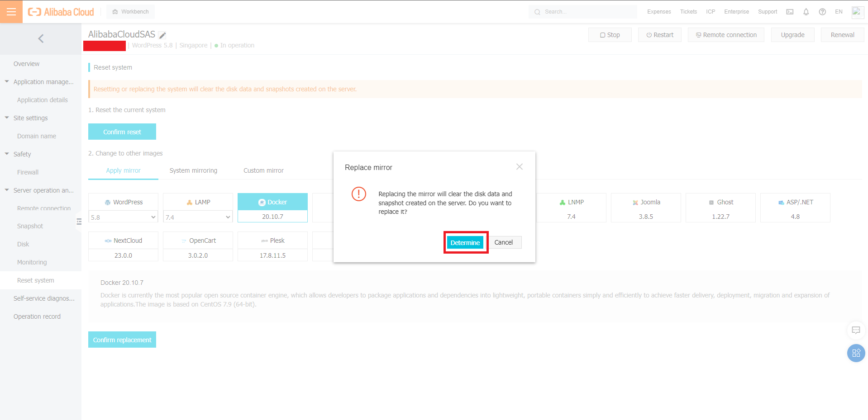Screen dimensions: 868x420
Task: Select the NextCloud image card
Action: point(123,246)
